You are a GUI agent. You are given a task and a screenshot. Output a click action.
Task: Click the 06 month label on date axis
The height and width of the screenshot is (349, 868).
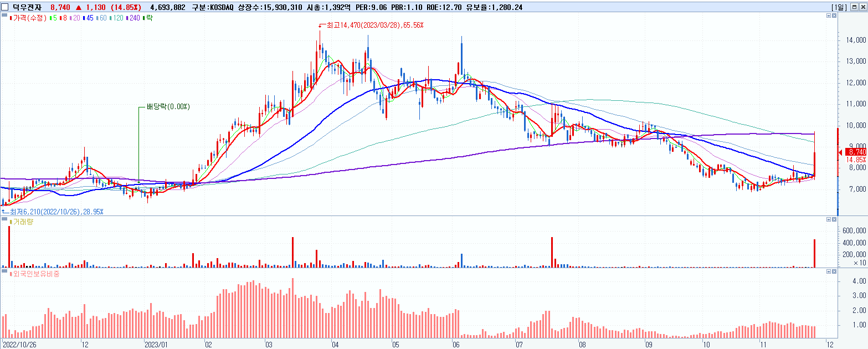(456, 344)
